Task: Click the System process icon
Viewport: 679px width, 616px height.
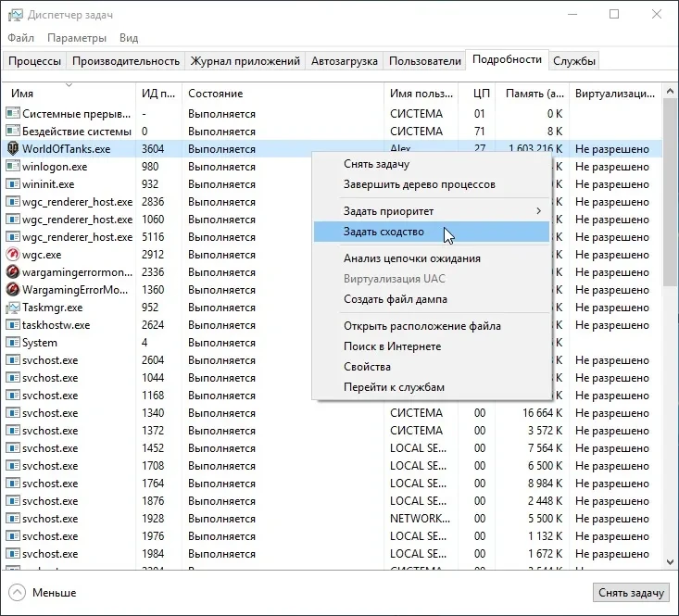Action: 13,343
